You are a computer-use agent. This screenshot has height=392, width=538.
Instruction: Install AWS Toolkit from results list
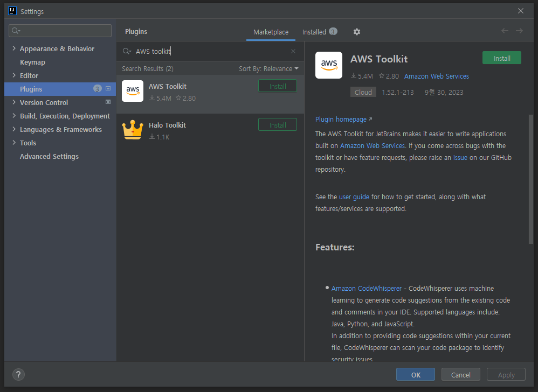point(278,86)
